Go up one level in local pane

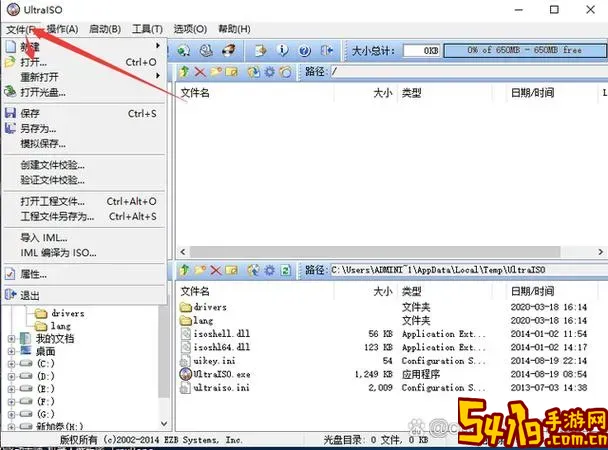184,270
